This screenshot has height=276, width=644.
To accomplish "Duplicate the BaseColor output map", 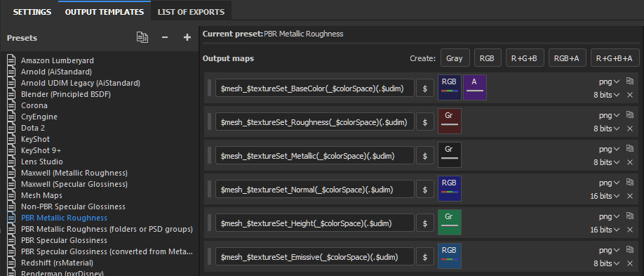I will point(629,81).
